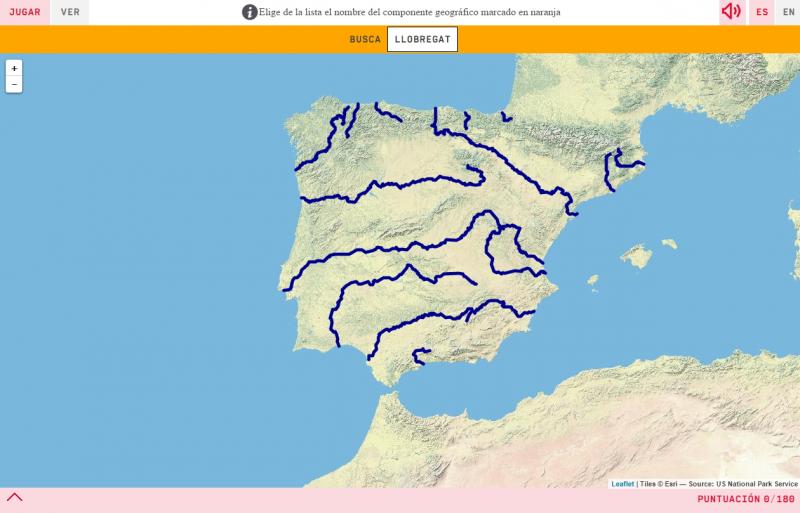Open the Leaflet attribution link

pos(622,484)
